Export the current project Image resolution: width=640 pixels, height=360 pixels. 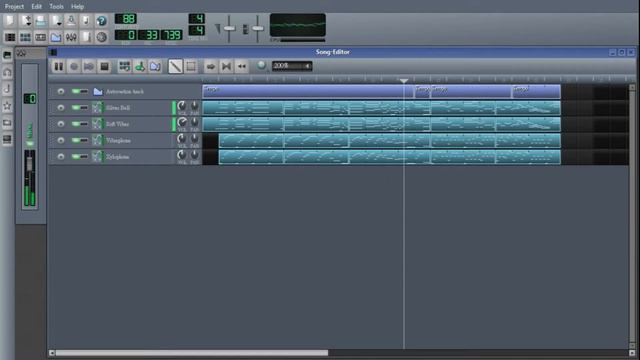[86, 20]
